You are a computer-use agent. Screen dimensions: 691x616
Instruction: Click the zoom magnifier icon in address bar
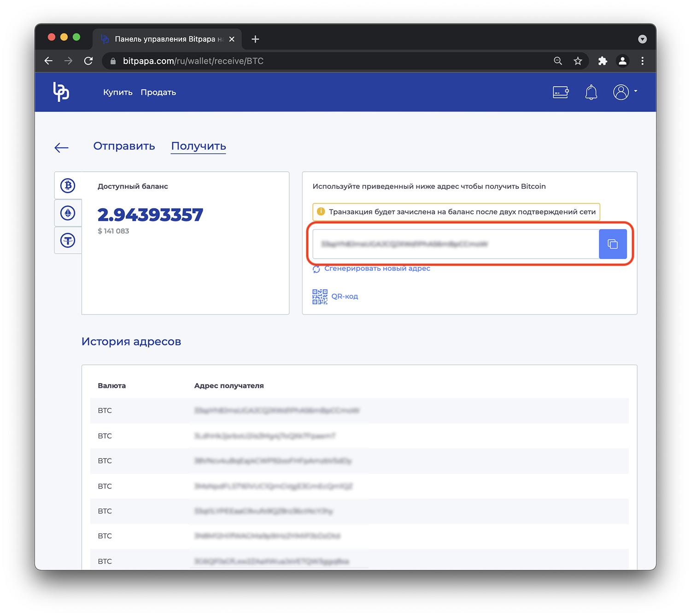coord(558,61)
